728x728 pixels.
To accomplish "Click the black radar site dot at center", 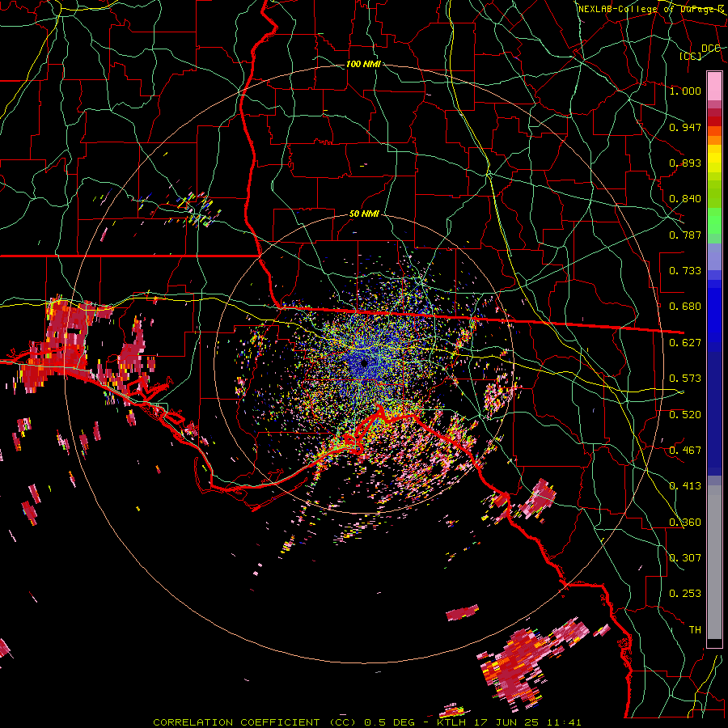I will (x=364, y=363).
